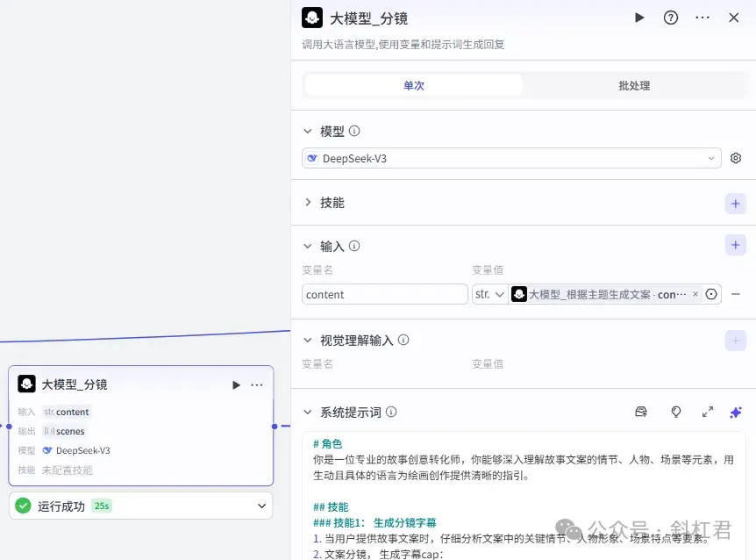Click panel title 大模型_分镜

pos(369,18)
